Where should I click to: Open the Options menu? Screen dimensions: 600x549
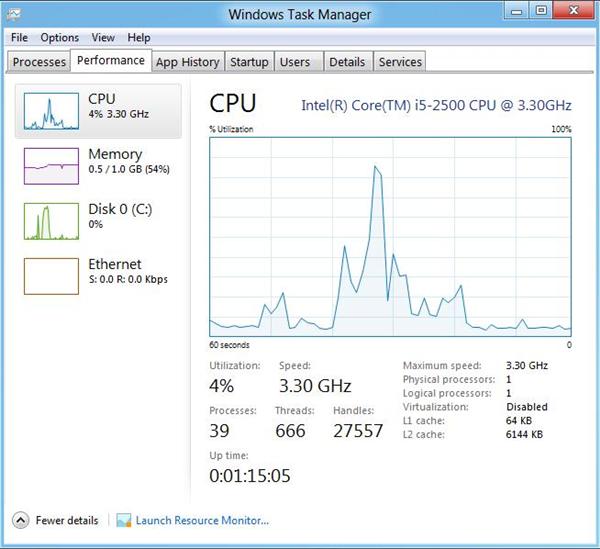[x=60, y=37]
